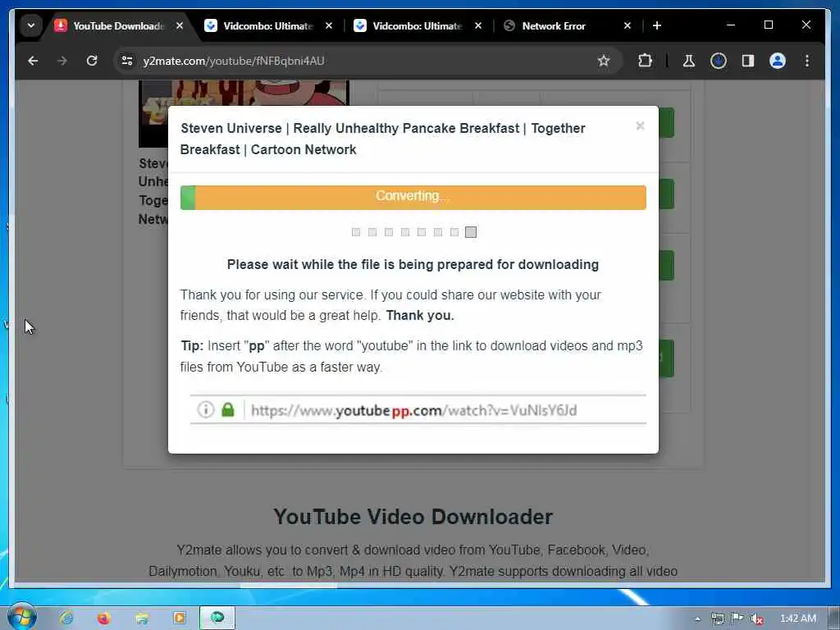
Task: View site information icon in address bar
Action: (x=127, y=61)
